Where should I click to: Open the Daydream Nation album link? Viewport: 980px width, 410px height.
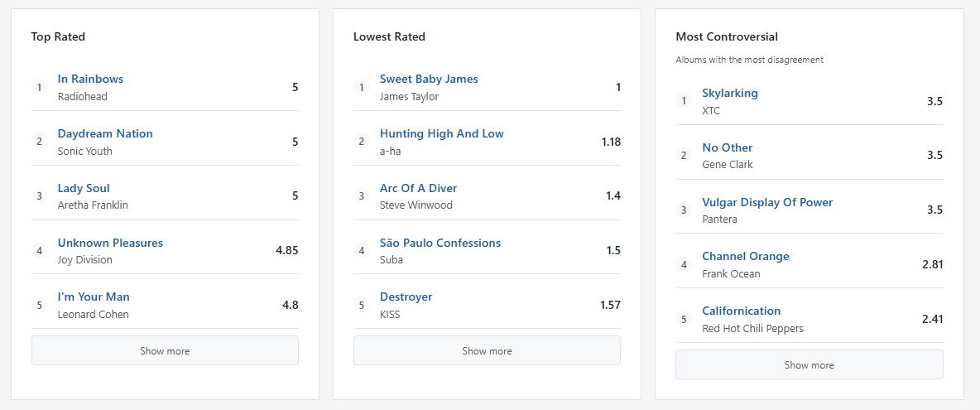point(105,133)
